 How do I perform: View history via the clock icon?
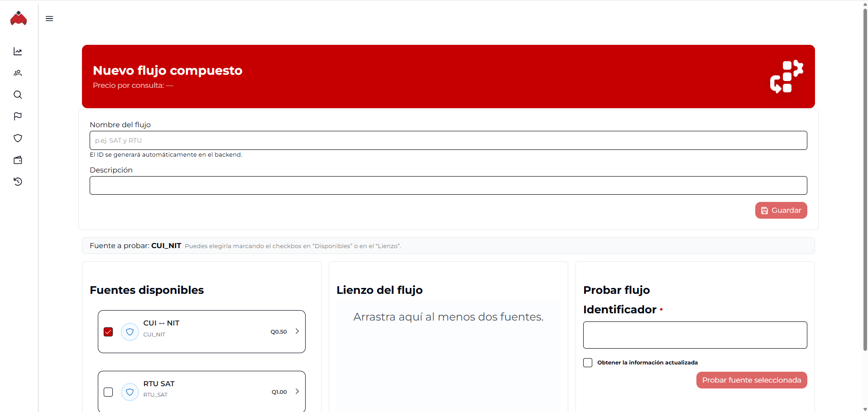(18, 182)
